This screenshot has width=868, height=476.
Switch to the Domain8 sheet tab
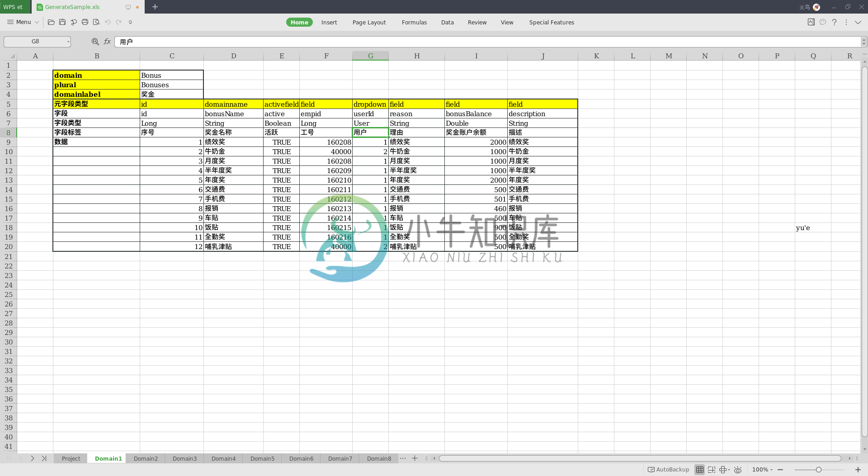(379, 458)
